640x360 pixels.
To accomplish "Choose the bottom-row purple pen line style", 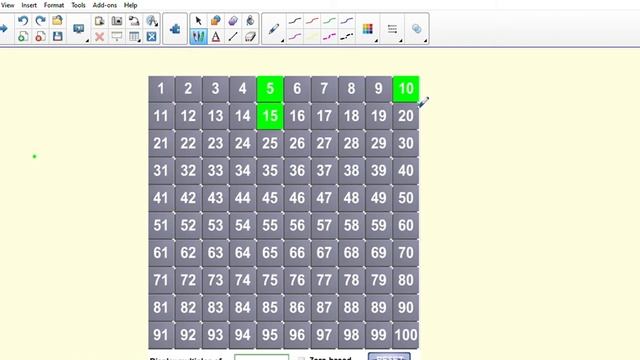I will click(295, 37).
